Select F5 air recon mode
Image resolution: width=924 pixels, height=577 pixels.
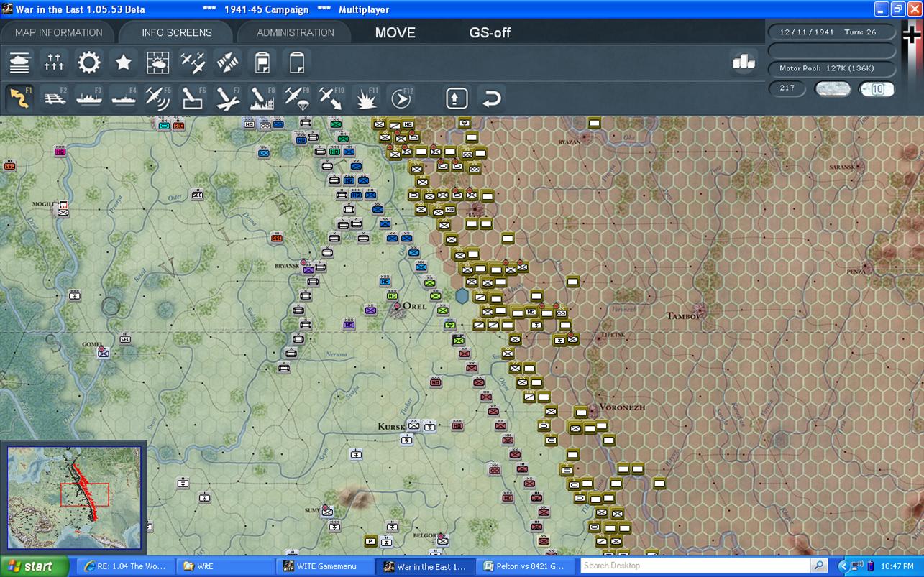point(157,98)
